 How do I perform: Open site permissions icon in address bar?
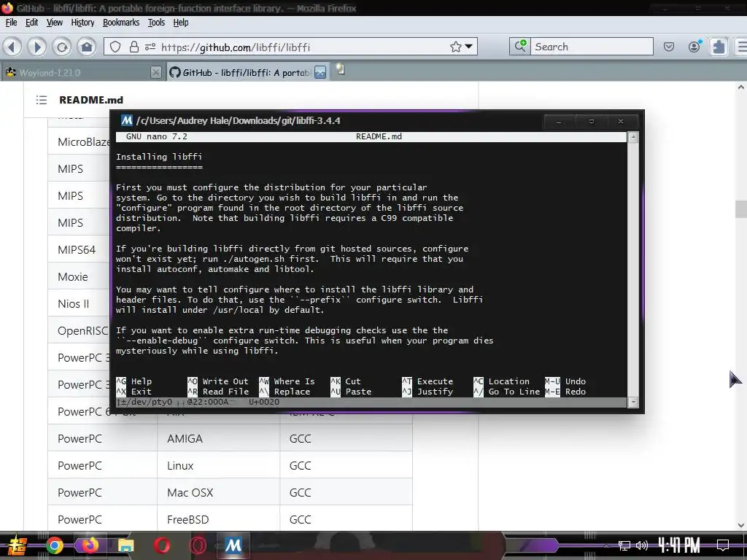coord(150,47)
